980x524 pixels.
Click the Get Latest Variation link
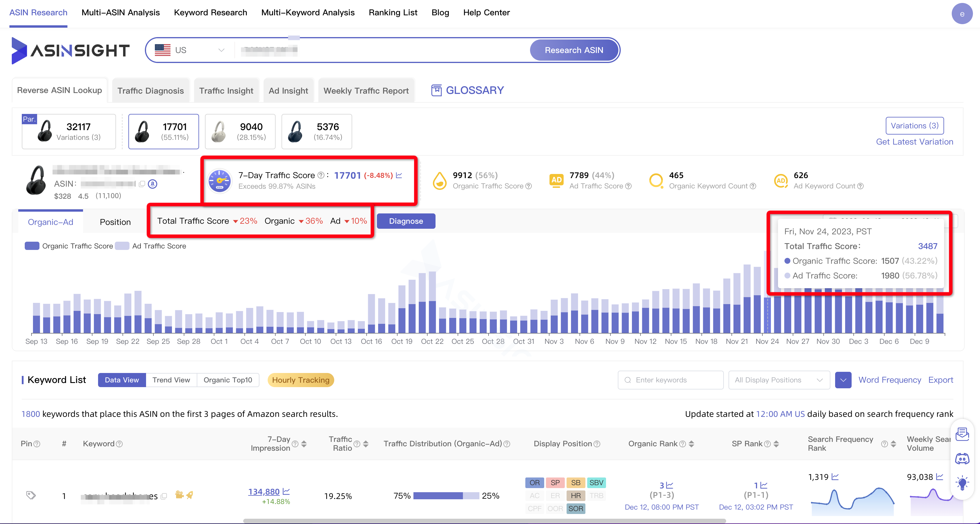pos(915,142)
